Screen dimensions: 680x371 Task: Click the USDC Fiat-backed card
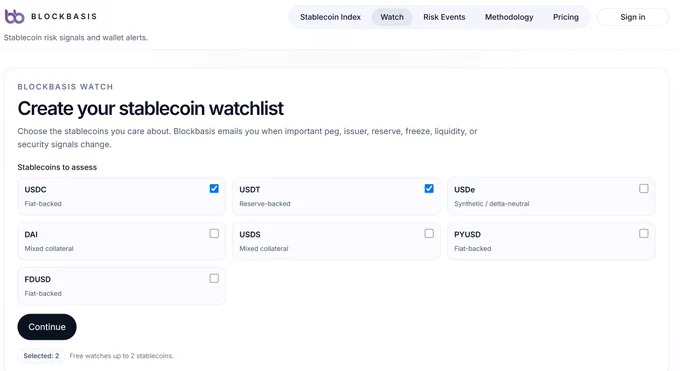pos(121,196)
